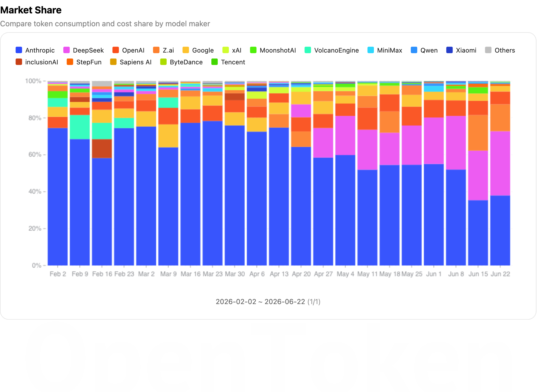
Task: Click the 20% y-axis label
Action: pos(35,228)
